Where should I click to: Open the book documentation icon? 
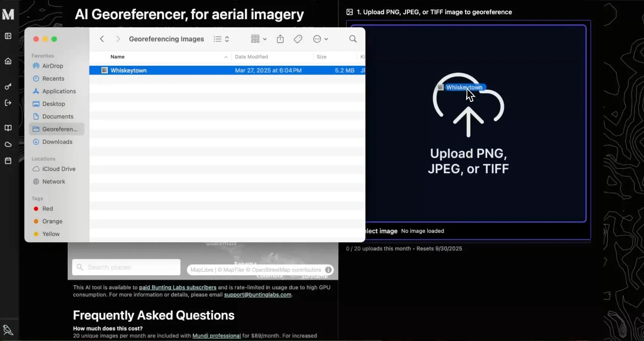point(8,128)
